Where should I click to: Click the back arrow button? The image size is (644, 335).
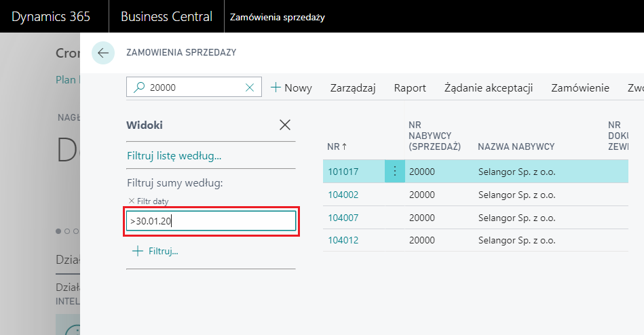click(103, 52)
